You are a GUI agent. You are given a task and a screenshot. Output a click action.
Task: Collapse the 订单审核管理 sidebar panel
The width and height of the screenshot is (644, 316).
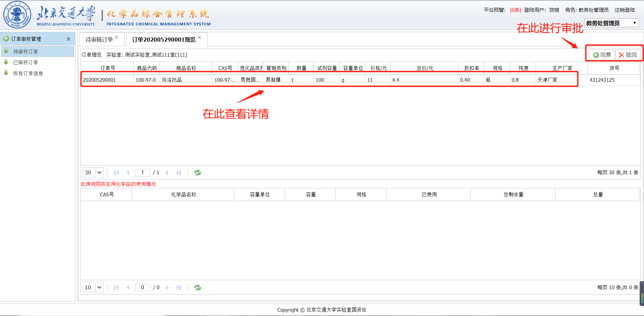point(68,39)
